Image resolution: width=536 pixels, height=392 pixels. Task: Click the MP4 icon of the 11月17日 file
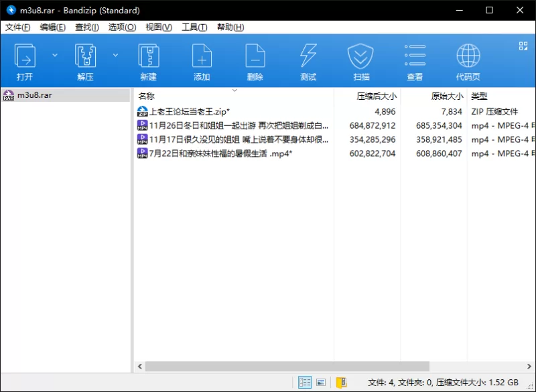142,139
